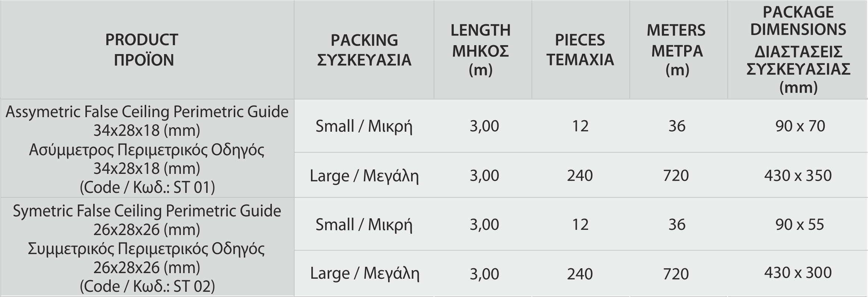Select the PIECES ΤΕΜΑΧΙΑ column header
This screenshot has height=297, width=868.
(580, 50)
